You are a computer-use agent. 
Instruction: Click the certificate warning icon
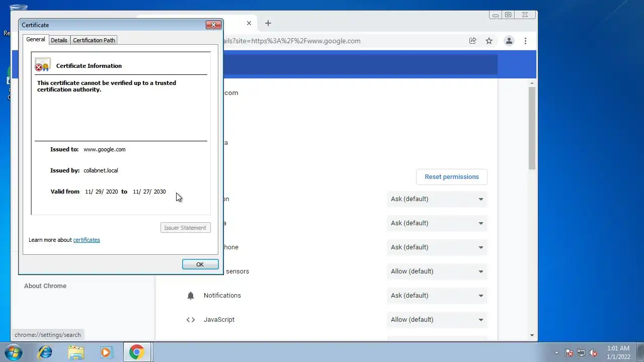[x=42, y=65]
